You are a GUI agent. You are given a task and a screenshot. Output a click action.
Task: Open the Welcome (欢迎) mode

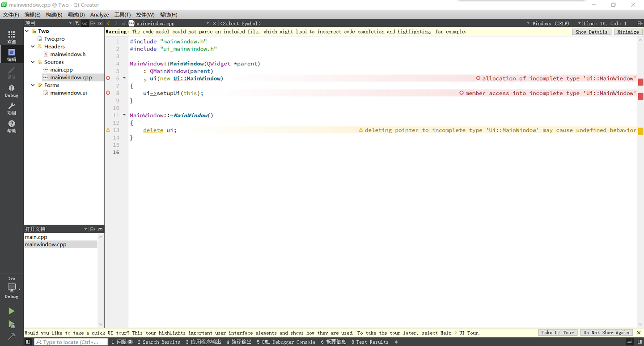[x=12, y=37]
